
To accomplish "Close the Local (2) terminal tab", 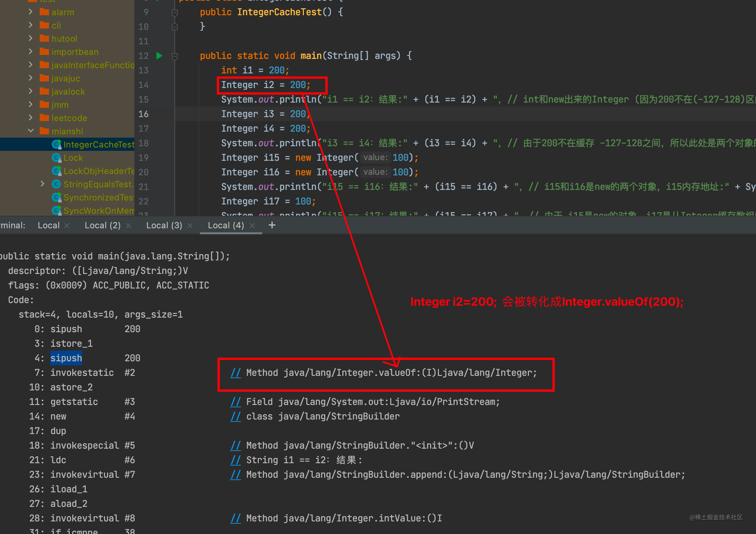I will 128,226.
